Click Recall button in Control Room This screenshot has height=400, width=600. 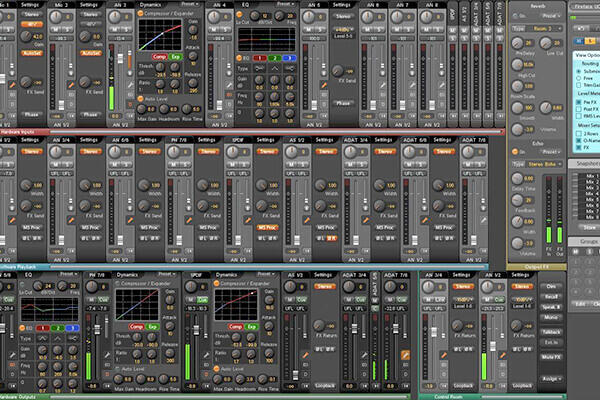point(551,297)
